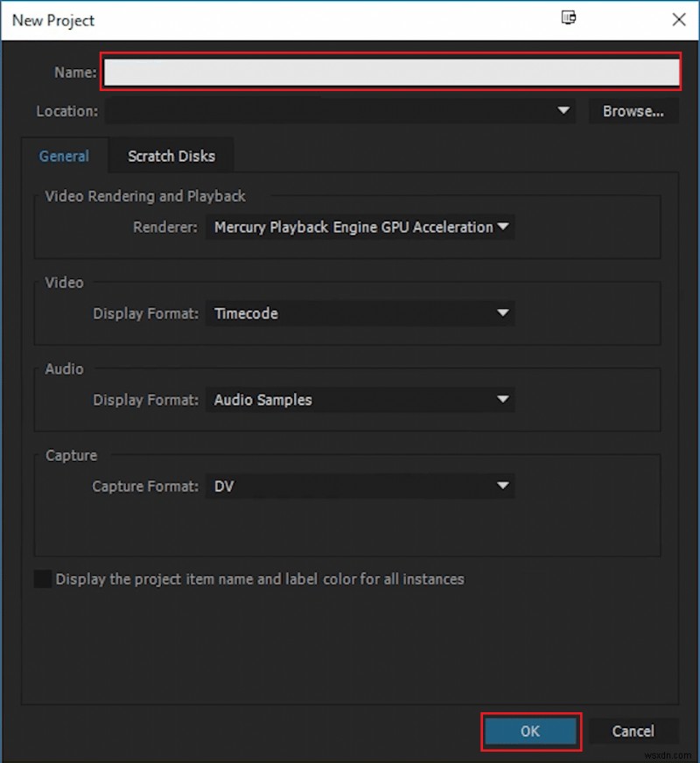Click the small icon beside the title bar
The image size is (700, 763).
pos(569,17)
